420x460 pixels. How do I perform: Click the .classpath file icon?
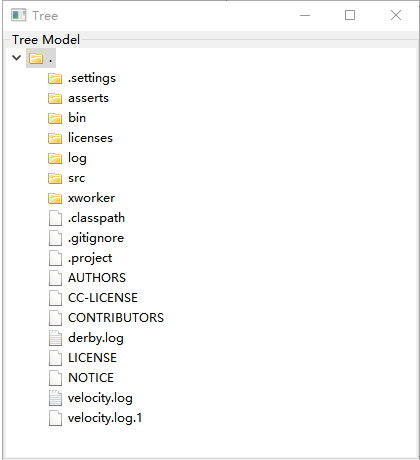55,218
